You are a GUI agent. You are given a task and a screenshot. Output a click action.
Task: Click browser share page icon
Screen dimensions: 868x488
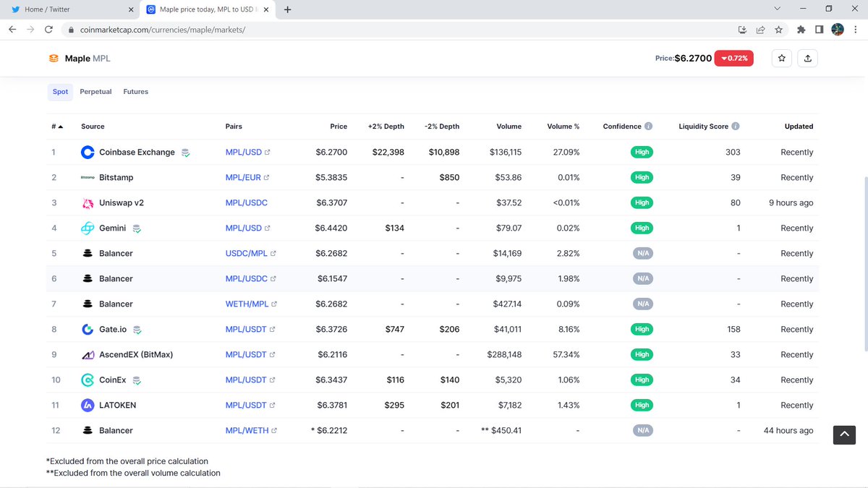click(760, 30)
